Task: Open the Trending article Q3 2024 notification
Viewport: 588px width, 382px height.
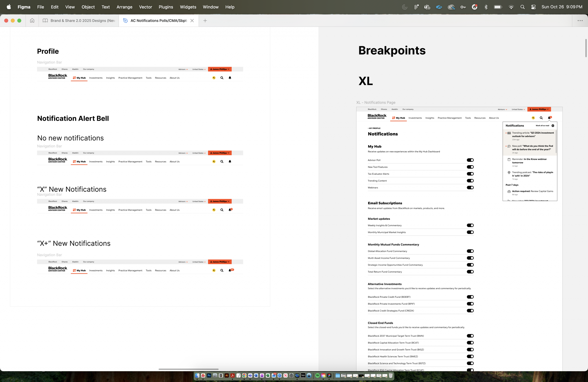Action: [530, 136]
